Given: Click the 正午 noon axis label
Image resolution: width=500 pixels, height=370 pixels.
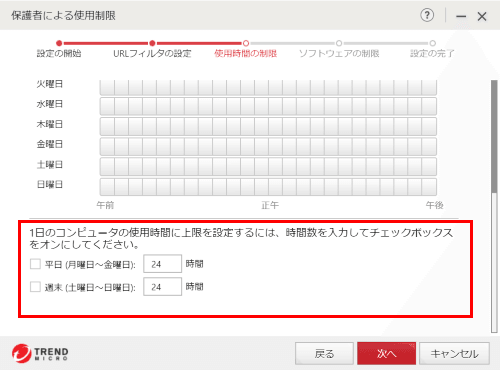Looking at the screenshot, I should pyautogui.click(x=270, y=205).
